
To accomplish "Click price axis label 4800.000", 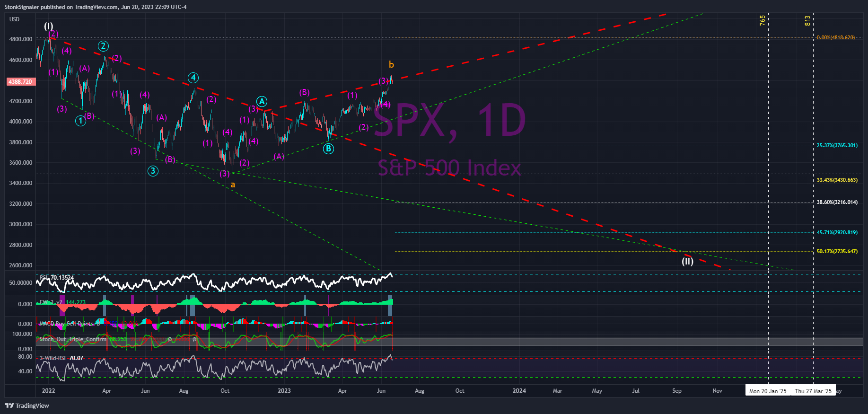I will point(20,39).
